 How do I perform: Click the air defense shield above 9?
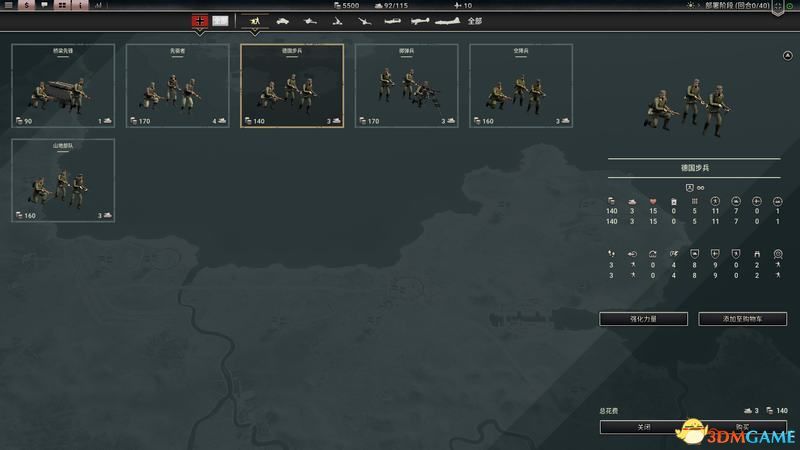click(715, 254)
